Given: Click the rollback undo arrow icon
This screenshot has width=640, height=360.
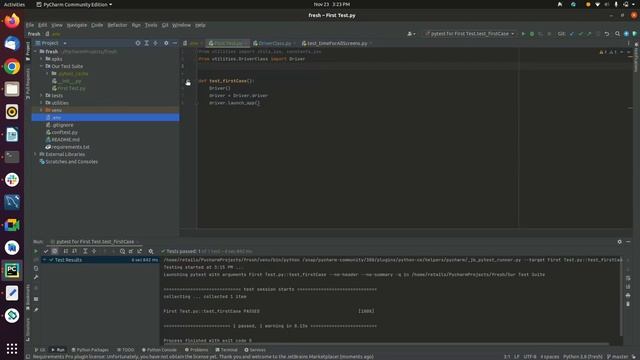Looking at the screenshot, I should 607,34.
